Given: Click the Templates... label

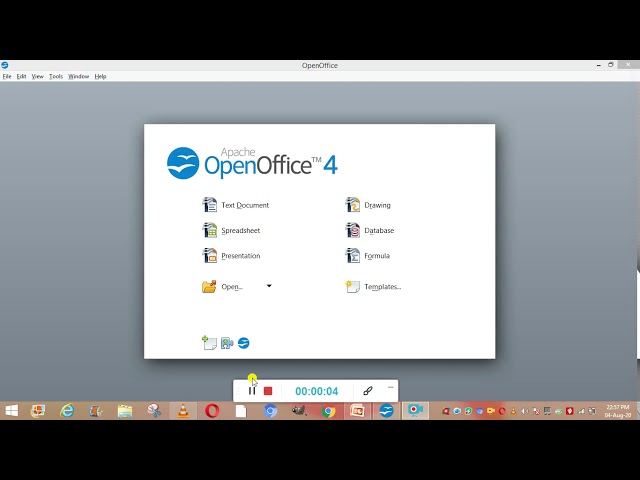Looking at the screenshot, I should click(382, 287).
